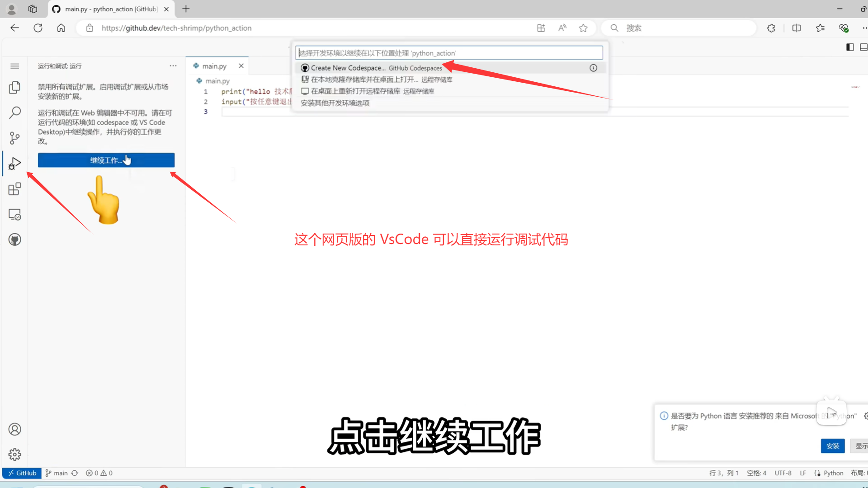Open the GitHub view in activity bar
The image size is (868, 488).
[x=14, y=239]
